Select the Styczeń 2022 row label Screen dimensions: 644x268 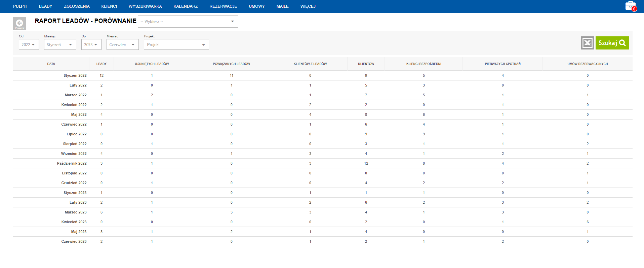tap(75, 76)
